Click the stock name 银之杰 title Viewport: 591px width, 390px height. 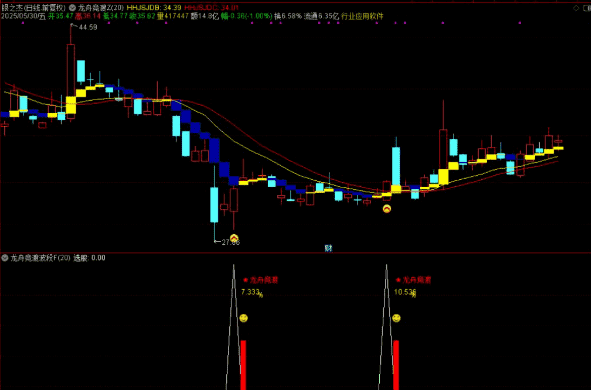click(x=11, y=8)
